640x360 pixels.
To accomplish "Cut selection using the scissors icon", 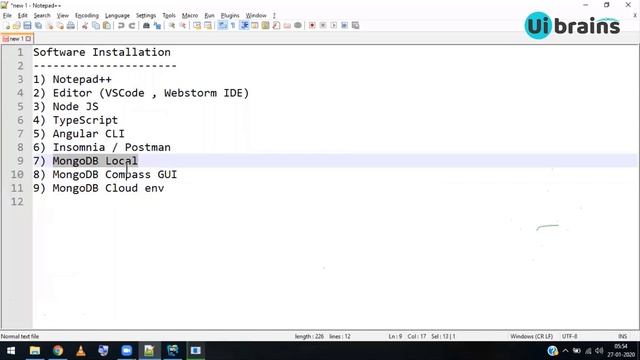I will click(85, 25).
